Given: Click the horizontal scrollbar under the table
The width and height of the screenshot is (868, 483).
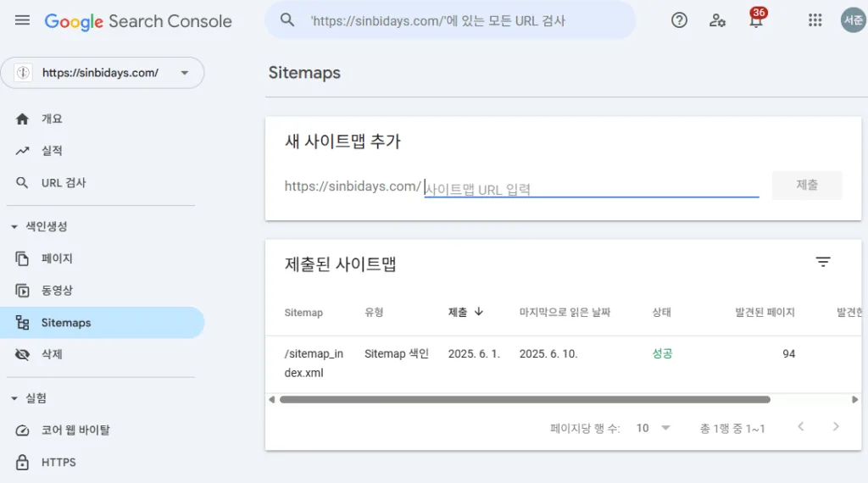Looking at the screenshot, I should (525, 399).
